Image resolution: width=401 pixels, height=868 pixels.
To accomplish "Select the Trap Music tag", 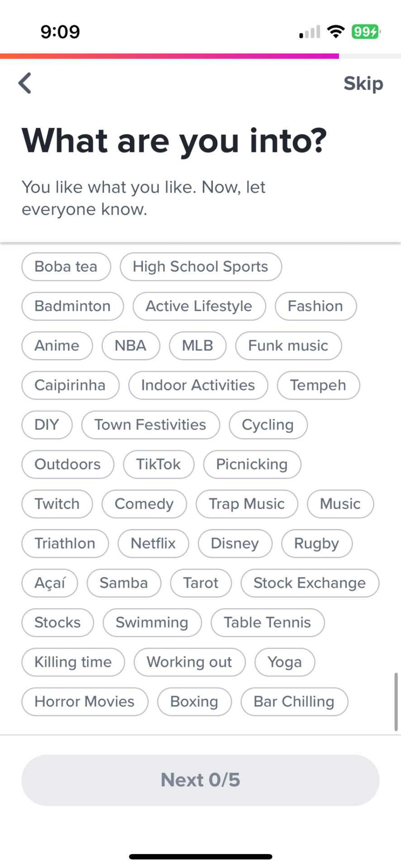I will pos(247,504).
